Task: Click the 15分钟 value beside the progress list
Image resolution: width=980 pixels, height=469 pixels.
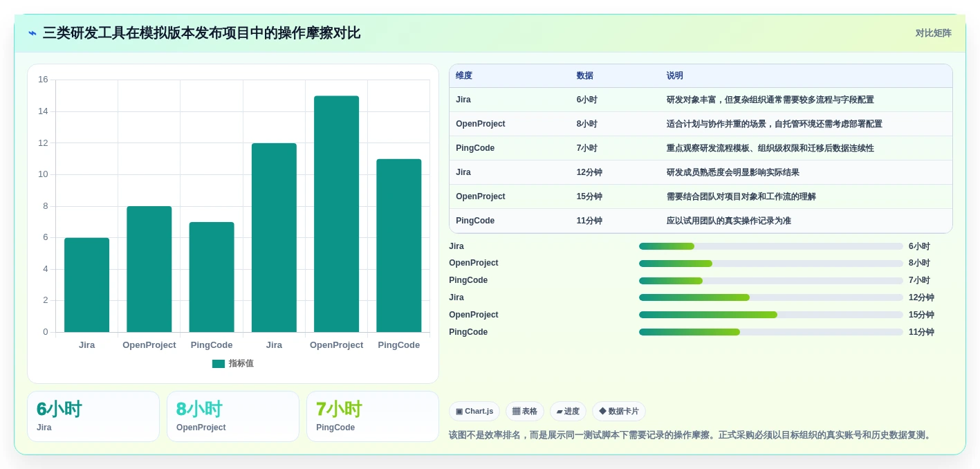Action: (x=921, y=315)
